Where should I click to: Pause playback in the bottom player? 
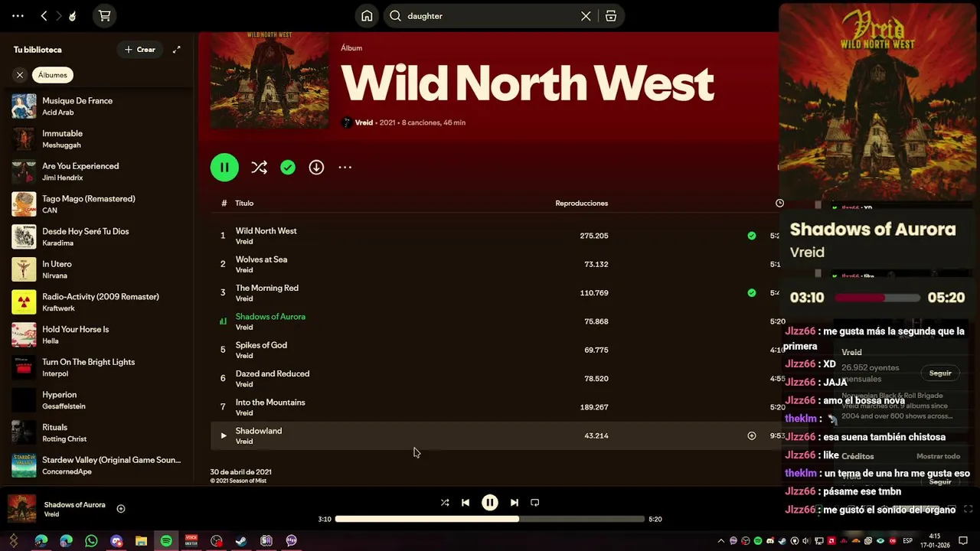(490, 503)
